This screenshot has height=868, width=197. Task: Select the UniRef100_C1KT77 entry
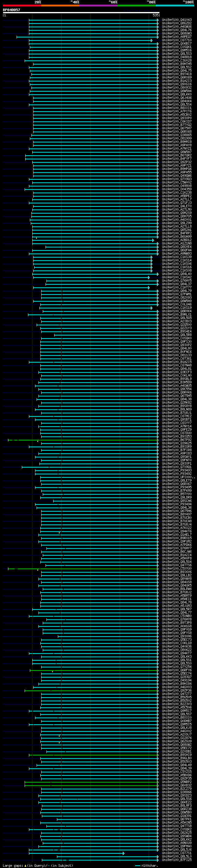(177, 287)
